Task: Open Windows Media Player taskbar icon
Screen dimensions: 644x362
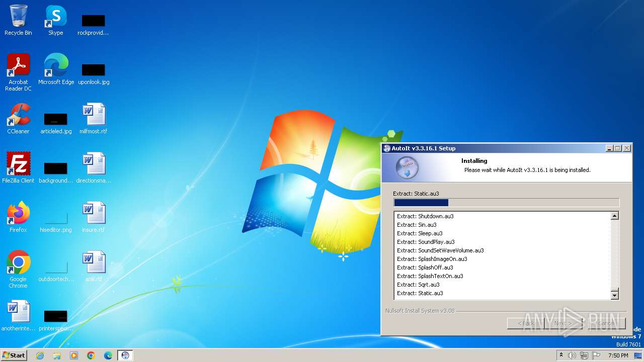Action: click(74, 355)
